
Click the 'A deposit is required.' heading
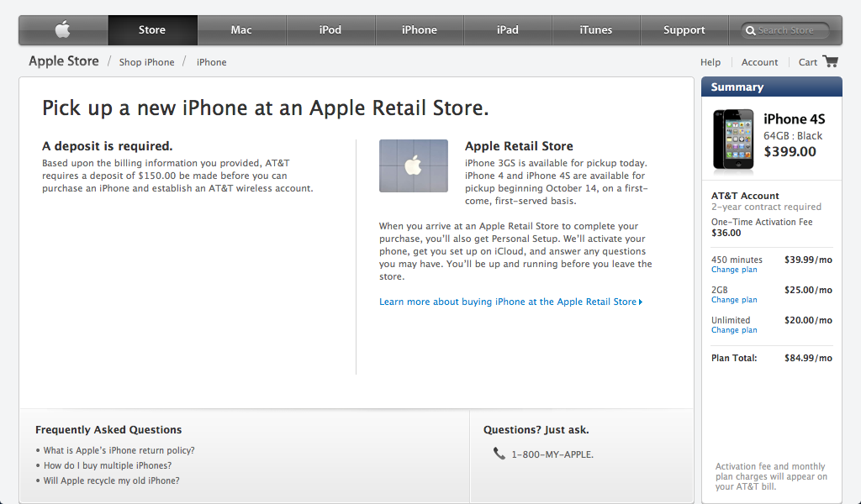tap(107, 146)
